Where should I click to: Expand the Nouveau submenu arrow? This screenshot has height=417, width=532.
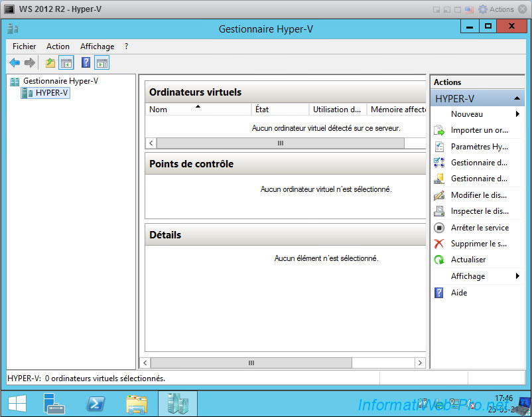pos(517,114)
